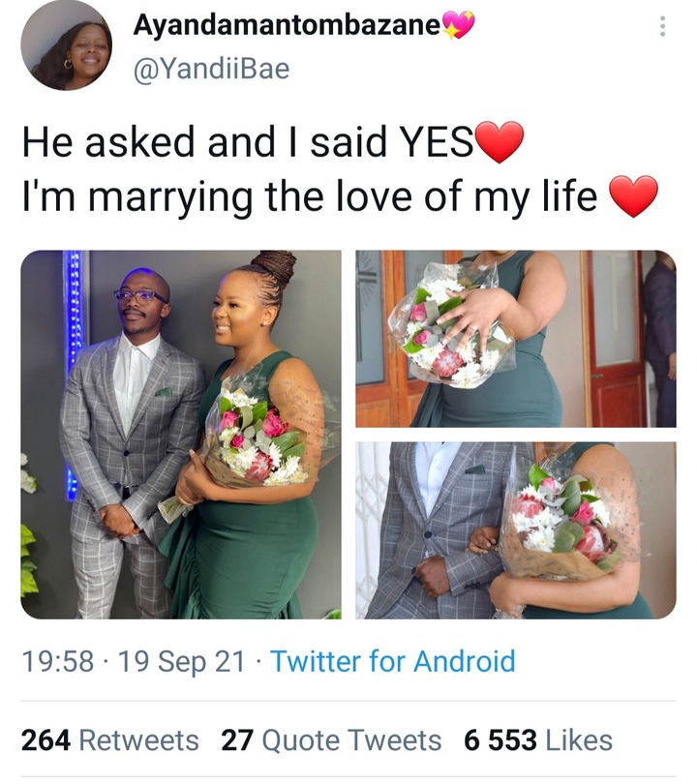
Task: View the 264 Retweets list
Action: [x=110, y=740]
